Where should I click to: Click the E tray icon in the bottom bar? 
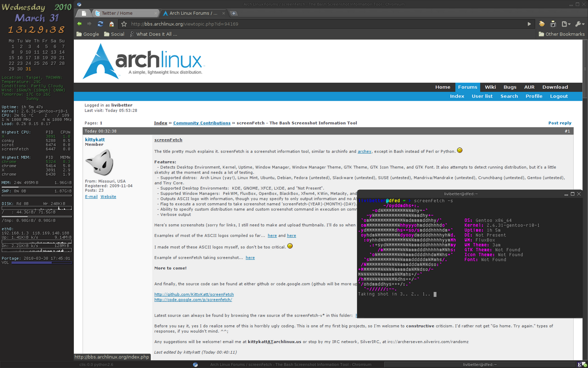pyautogui.click(x=580, y=365)
